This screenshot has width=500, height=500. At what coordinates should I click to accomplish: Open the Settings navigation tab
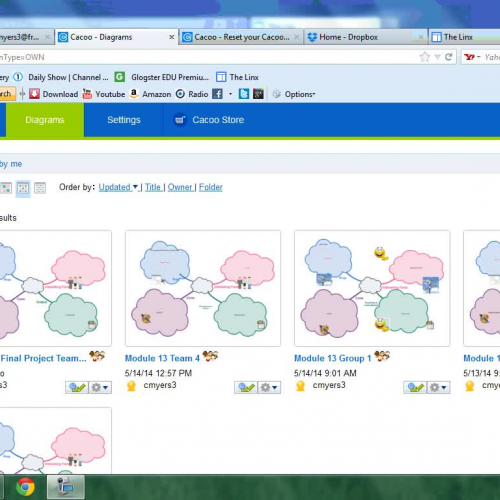click(x=124, y=120)
